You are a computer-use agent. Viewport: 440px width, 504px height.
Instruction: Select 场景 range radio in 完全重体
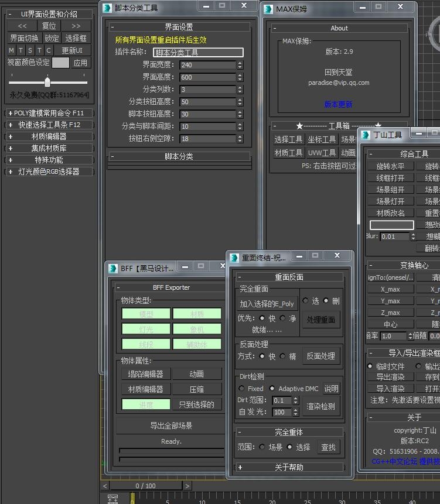tap(262, 447)
